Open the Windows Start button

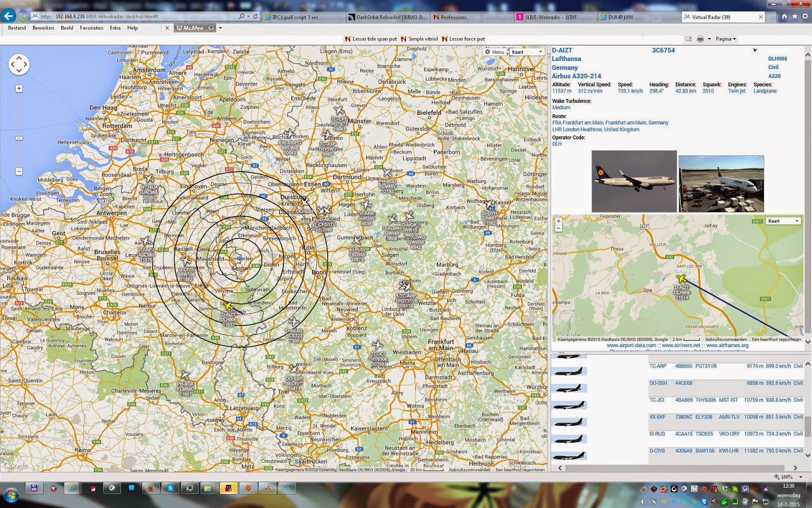[x=11, y=494]
